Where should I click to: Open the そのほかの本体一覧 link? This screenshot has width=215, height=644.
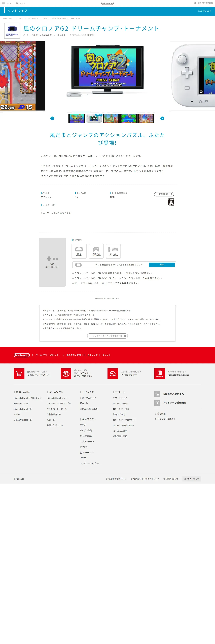point(23,420)
